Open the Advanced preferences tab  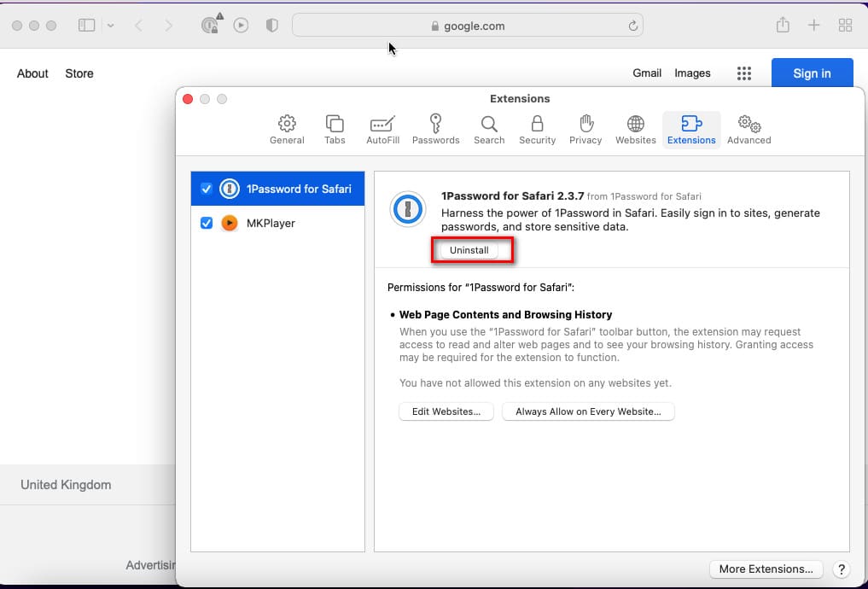coord(749,130)
